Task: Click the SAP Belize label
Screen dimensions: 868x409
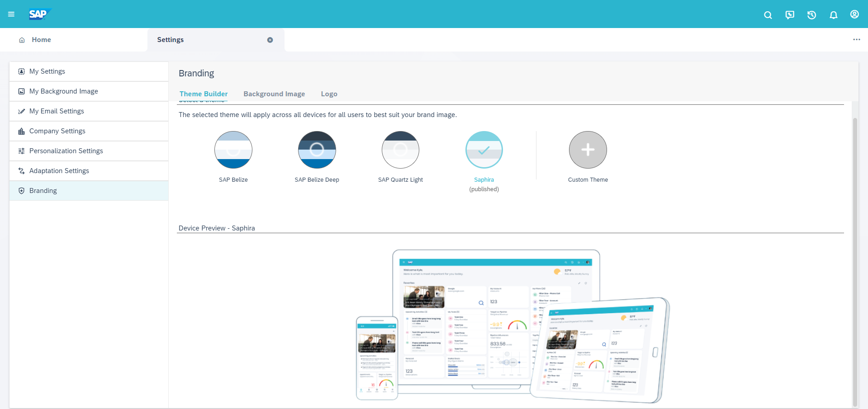Action: [233, 180]
